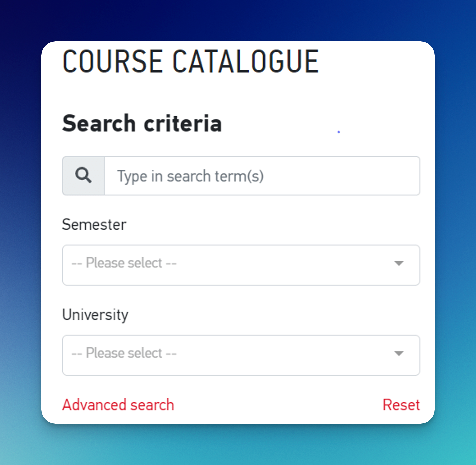Select the Semester 'Please select' placeholder text
476x465 pixels.
click(124, 263)
